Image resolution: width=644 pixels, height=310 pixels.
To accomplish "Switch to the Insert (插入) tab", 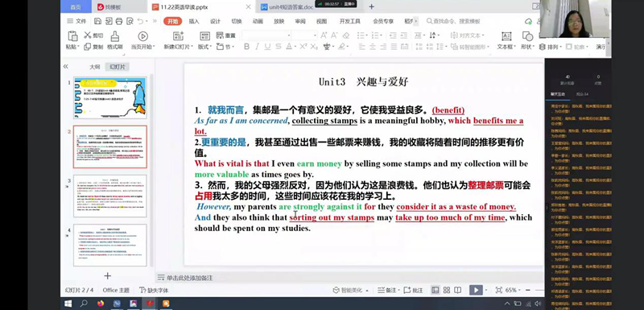I will coord(194,22).
